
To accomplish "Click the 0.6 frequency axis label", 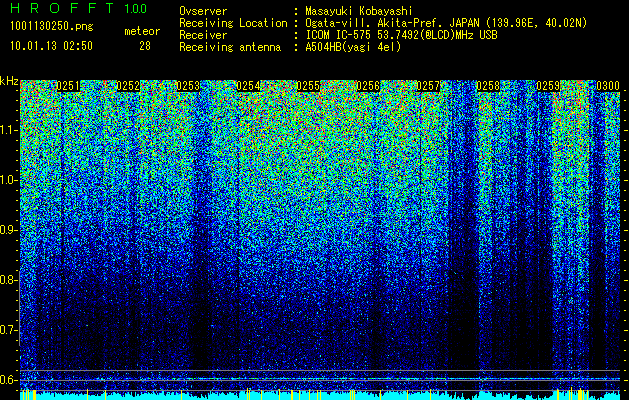I will pos(8,380).
